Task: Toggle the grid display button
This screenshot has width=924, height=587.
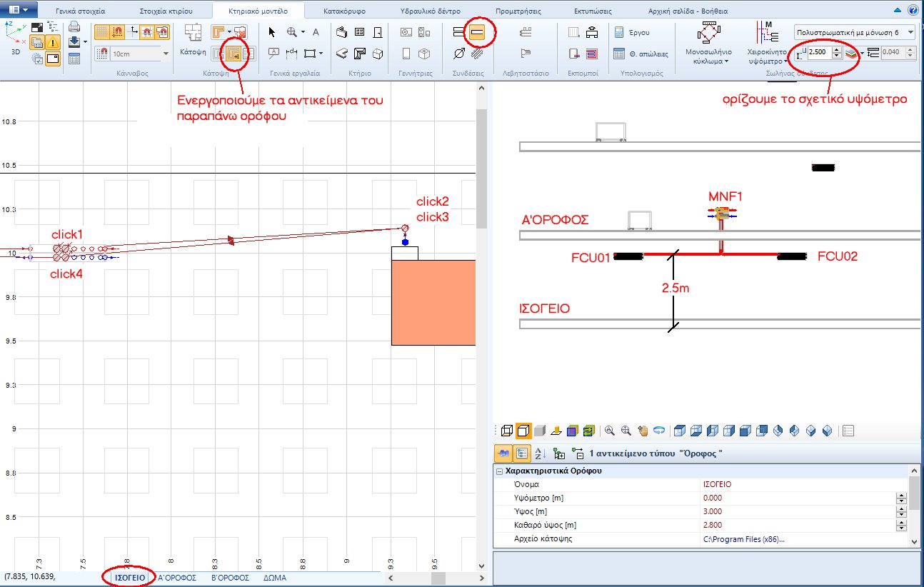Action: coord(102,31)
